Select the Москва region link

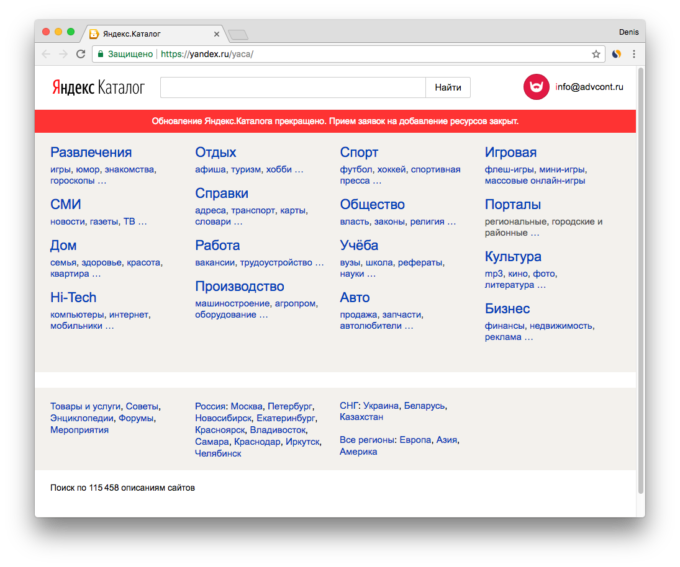click(x=246, y=406)
